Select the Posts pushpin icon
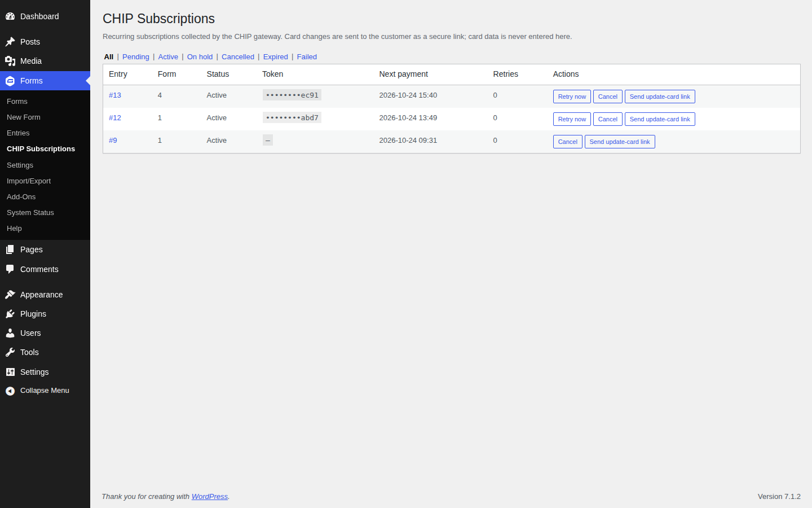 10,42
